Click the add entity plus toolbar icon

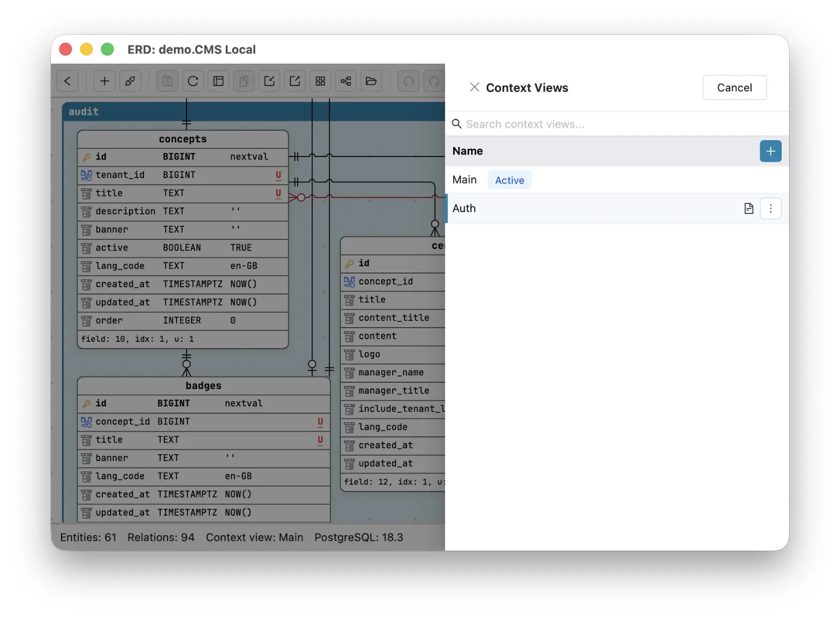[x=104, y=81]
